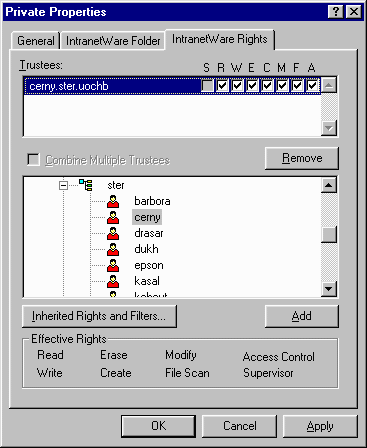Click the user tree scroll down arrow
Screen dimensions: 367x448
tap(329, 289)
